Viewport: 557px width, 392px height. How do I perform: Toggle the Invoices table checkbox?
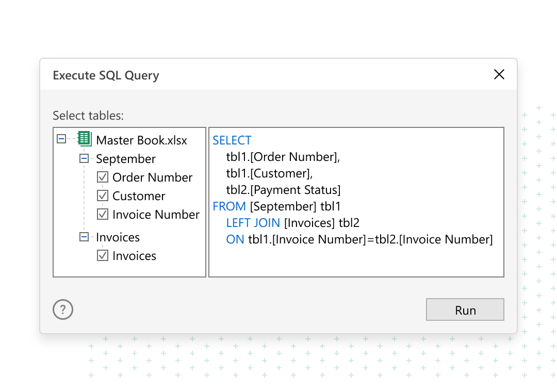coord(103,255)
